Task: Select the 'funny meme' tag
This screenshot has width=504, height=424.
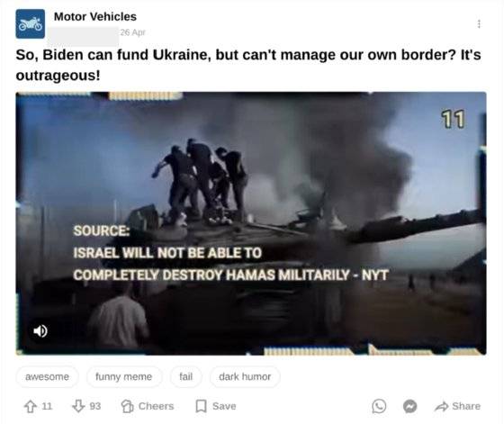Action: (124, 376)
